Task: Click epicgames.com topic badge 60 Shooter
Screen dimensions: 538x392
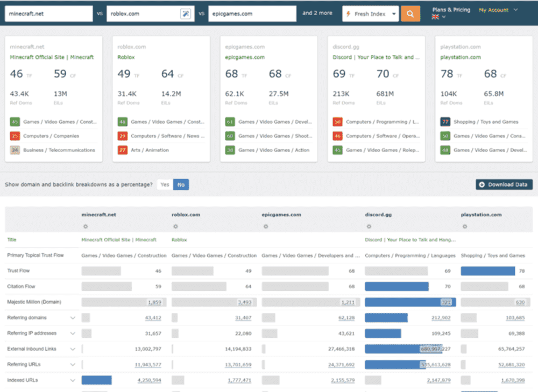Action: [230, 136]
